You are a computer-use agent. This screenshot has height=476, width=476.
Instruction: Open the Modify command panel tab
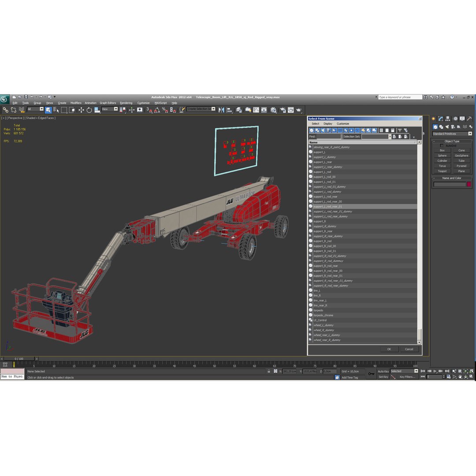click(440, 119)
